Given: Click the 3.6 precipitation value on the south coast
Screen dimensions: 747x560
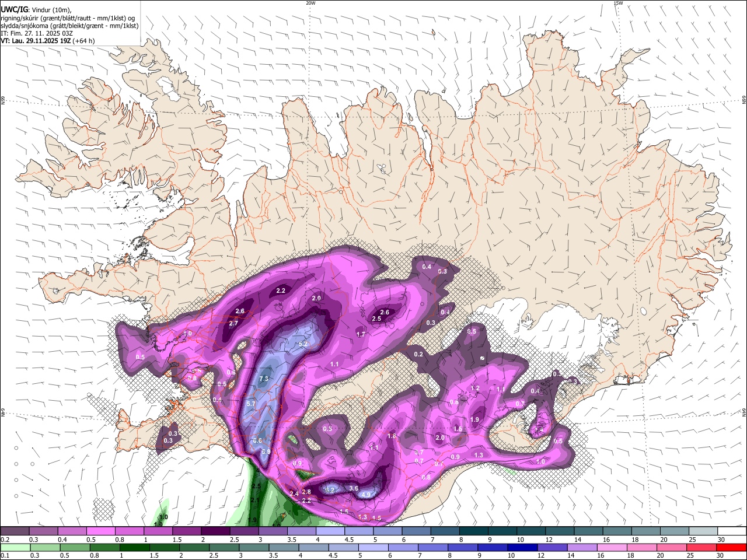Looking at the screenshot, I should click(x=353, y=488).
